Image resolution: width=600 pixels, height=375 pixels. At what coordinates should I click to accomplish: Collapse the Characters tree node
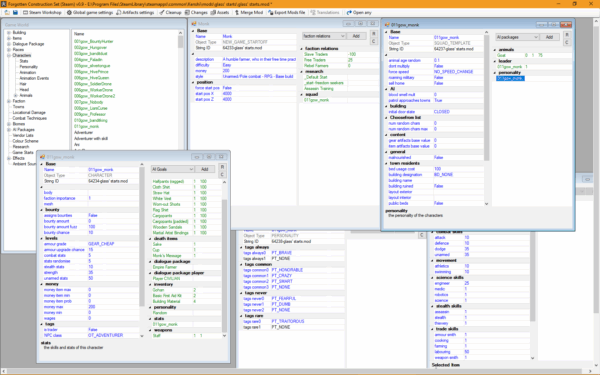tap(9, 55)
